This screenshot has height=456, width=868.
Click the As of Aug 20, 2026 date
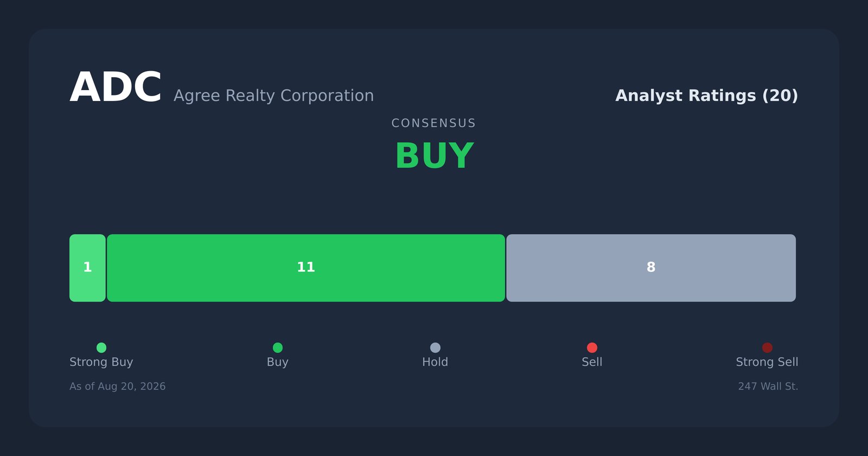[118, 387]
